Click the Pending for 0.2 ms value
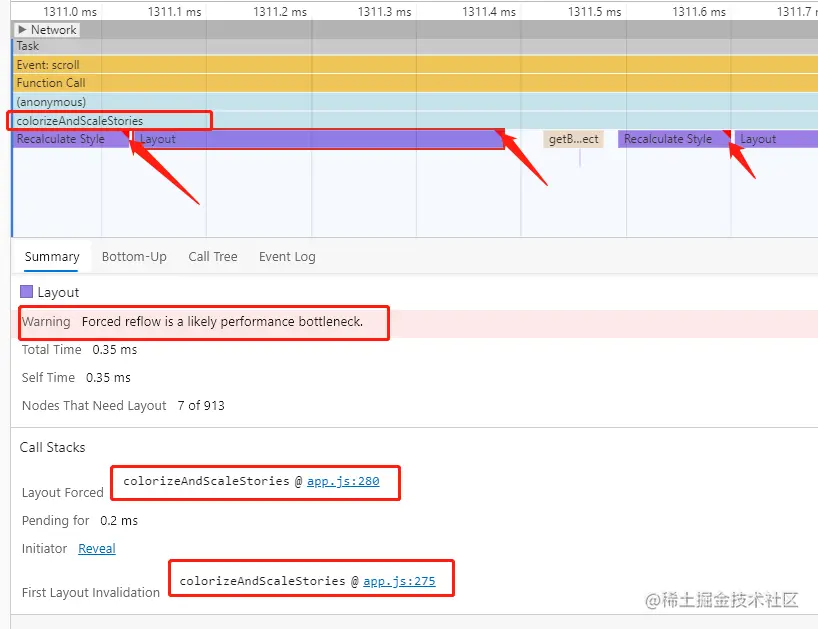This screenshot has height=629, width=818. coord(119,521)
